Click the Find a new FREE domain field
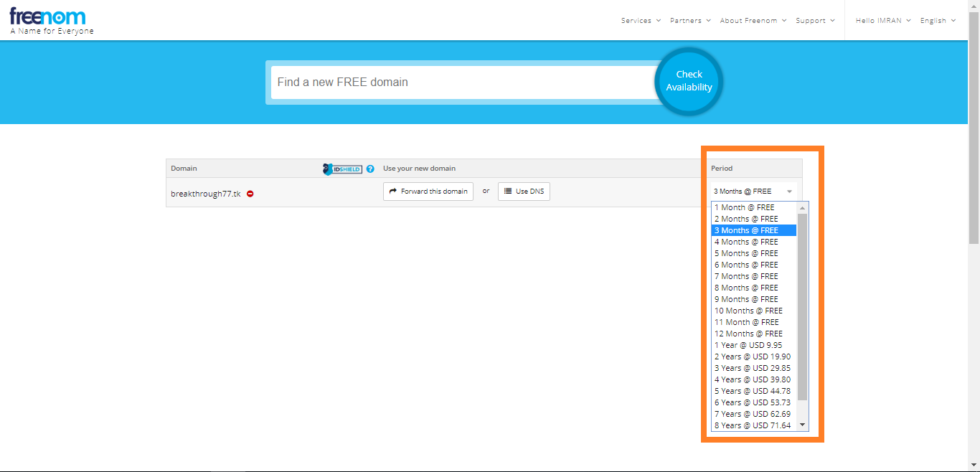This screenshot has height=472, width=980. pos(463,82)
